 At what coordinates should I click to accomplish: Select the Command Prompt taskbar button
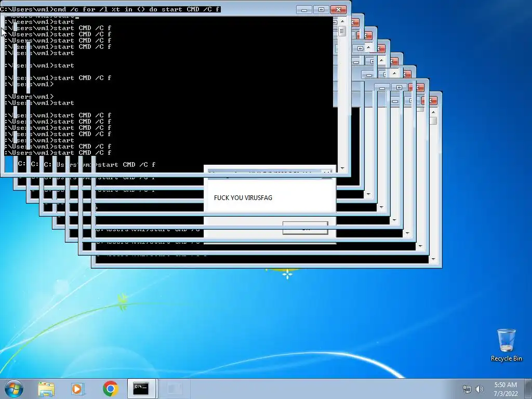(x=141, y=389)
